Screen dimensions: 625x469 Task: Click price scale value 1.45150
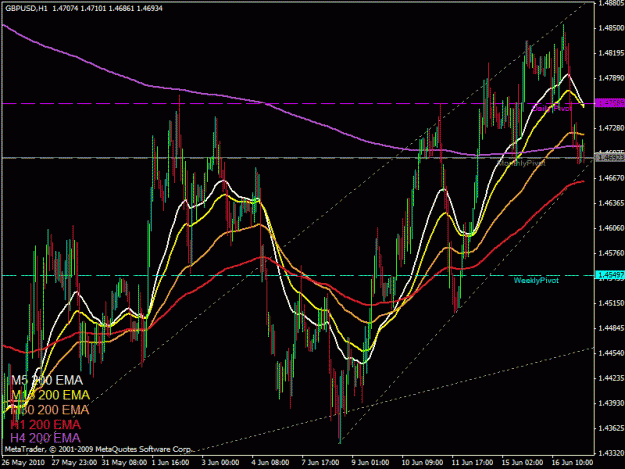coord(611,303)
